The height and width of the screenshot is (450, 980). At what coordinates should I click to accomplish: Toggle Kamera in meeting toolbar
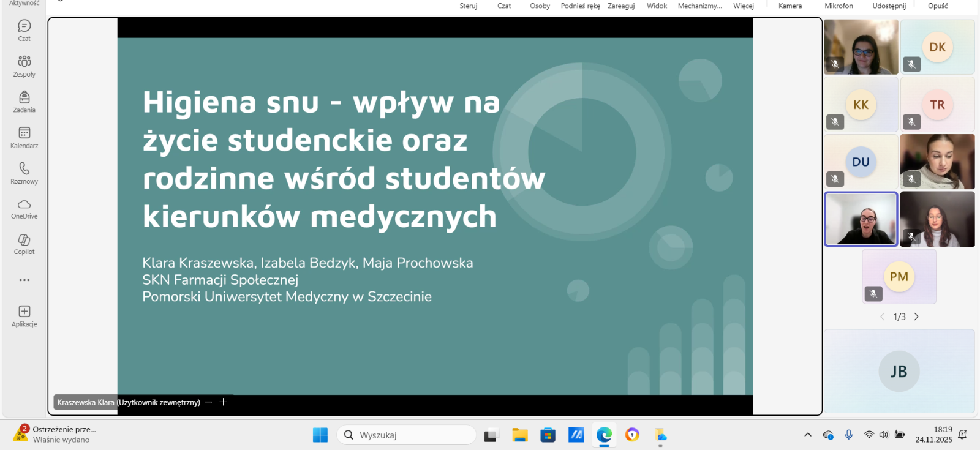(x=790, y=6)
